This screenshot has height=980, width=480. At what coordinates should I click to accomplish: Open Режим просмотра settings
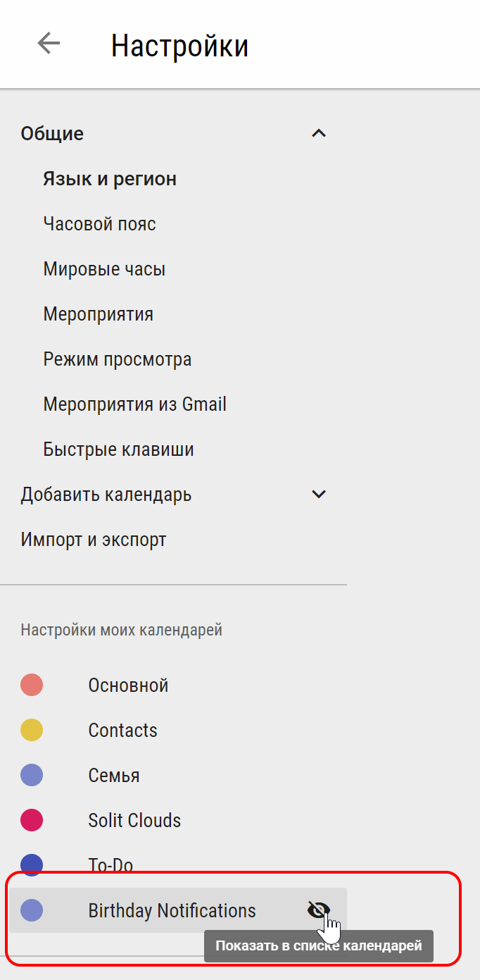tap(118, 359)
